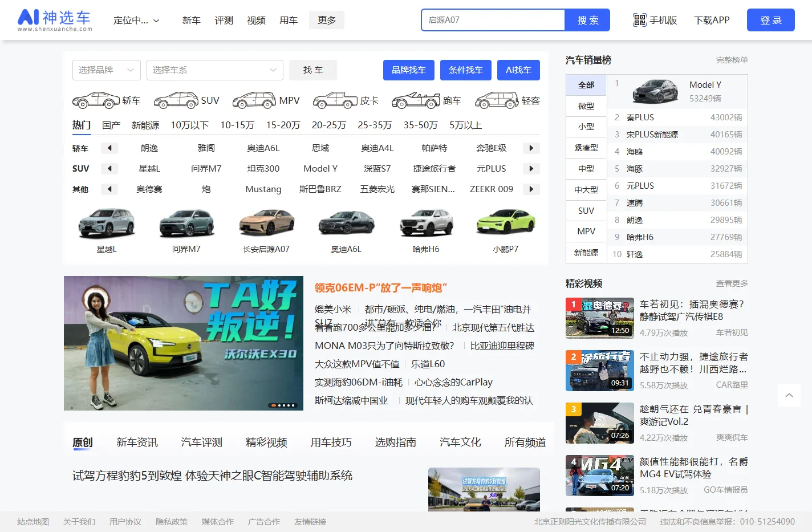
Task: Show next models in SUV row
Action: (531, 169)
